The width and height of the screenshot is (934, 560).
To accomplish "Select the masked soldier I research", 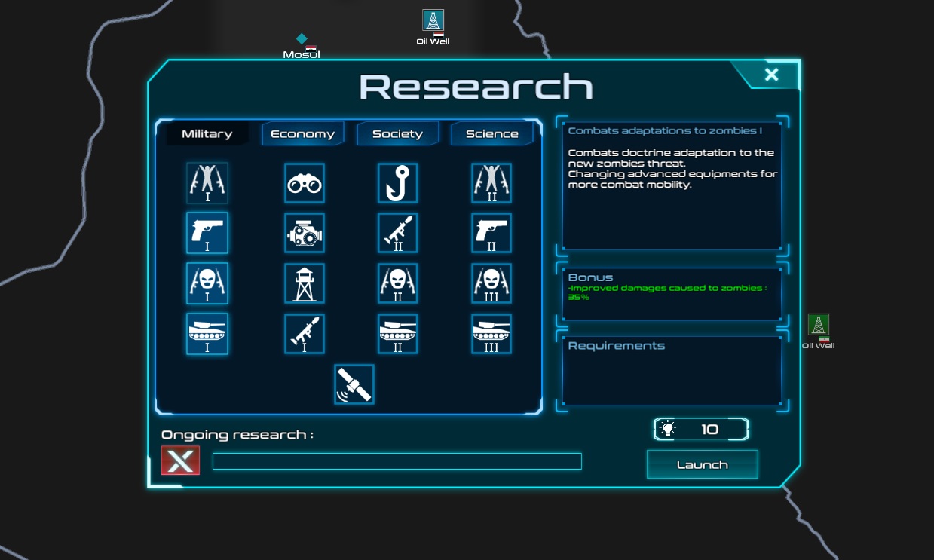I will pyautogui.click(x=207, y=283).
